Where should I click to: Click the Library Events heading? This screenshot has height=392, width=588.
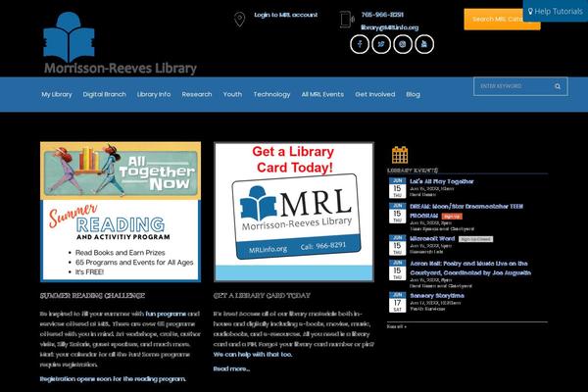point(413,171)
